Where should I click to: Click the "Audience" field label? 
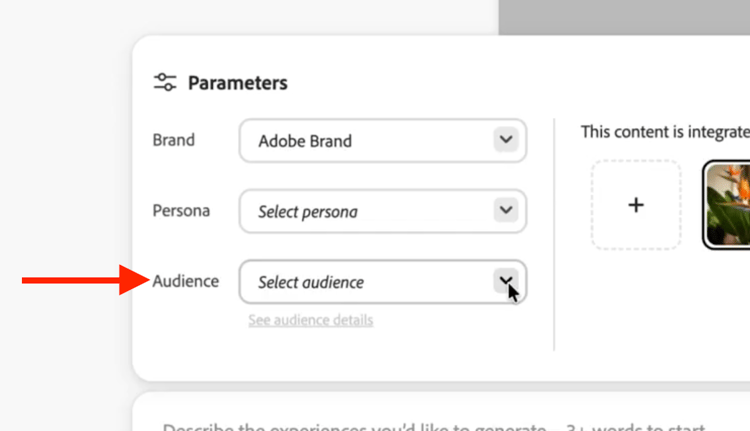coord(185,281)
